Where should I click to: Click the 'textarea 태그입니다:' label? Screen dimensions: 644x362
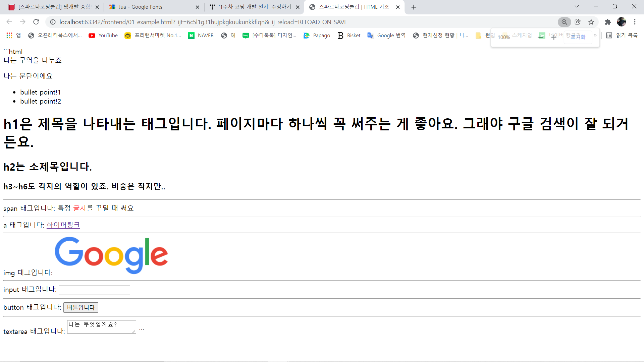[x=34, y=331]
